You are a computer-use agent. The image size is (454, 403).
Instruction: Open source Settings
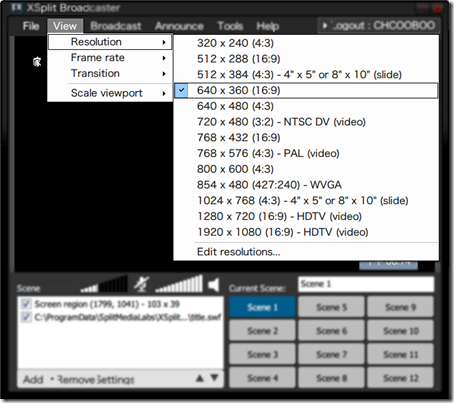point(116,379)
